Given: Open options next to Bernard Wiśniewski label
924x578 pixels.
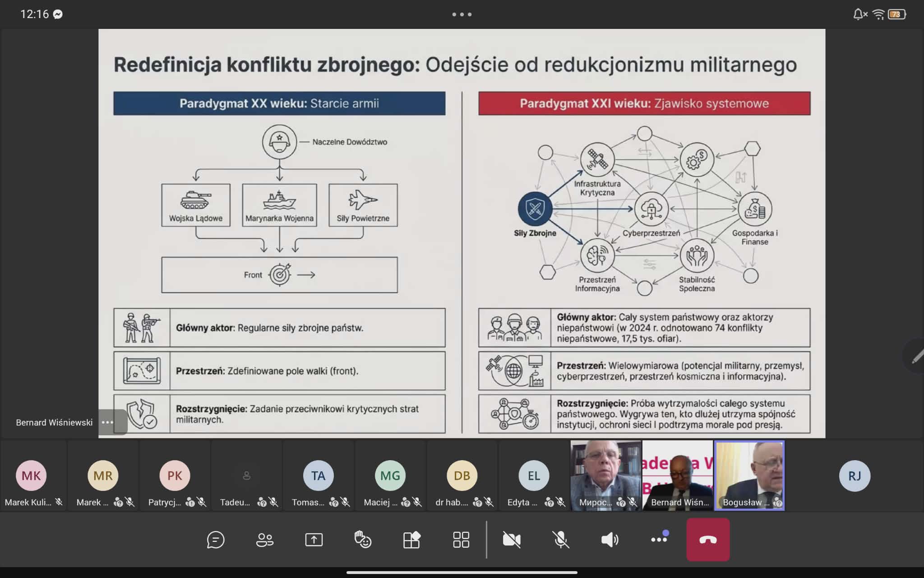Looking at the screenshot, I should coord(107,422).
